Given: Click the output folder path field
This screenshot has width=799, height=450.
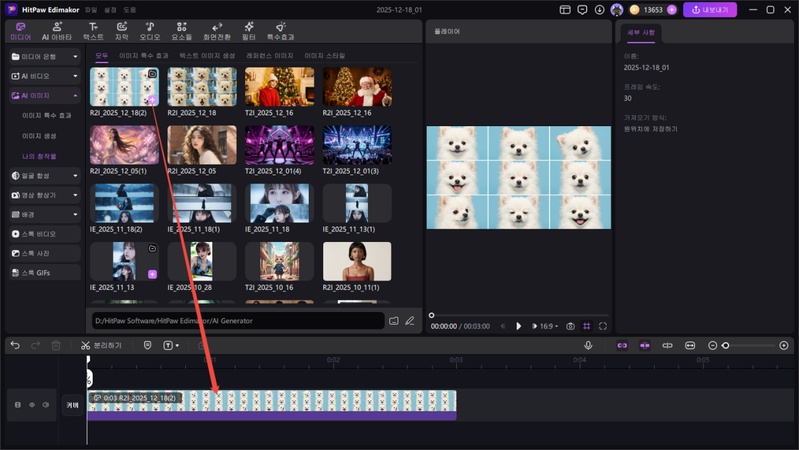Looking at the screenshot, I should click(238, 321).
